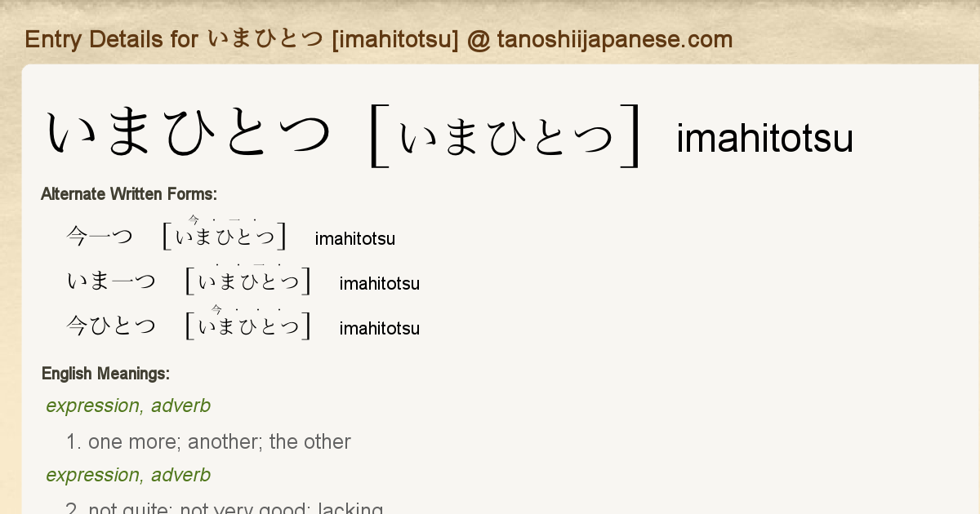Click the bracketed reading beside 今ひとつ

pos(248,326)
